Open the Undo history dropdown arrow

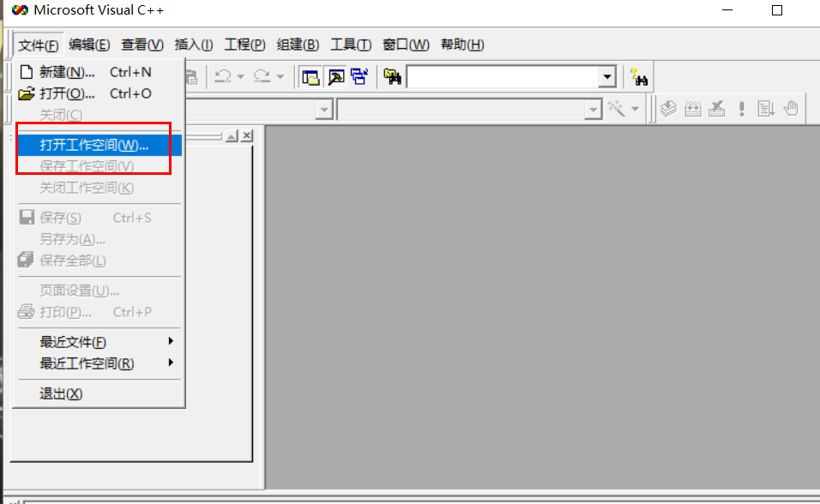[x=240, y=77]
